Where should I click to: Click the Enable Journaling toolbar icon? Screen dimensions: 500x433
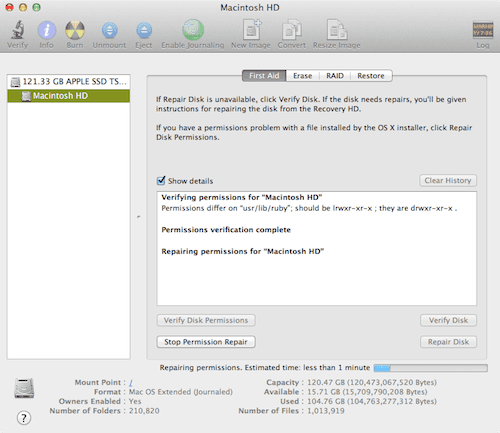click(193, 30)
